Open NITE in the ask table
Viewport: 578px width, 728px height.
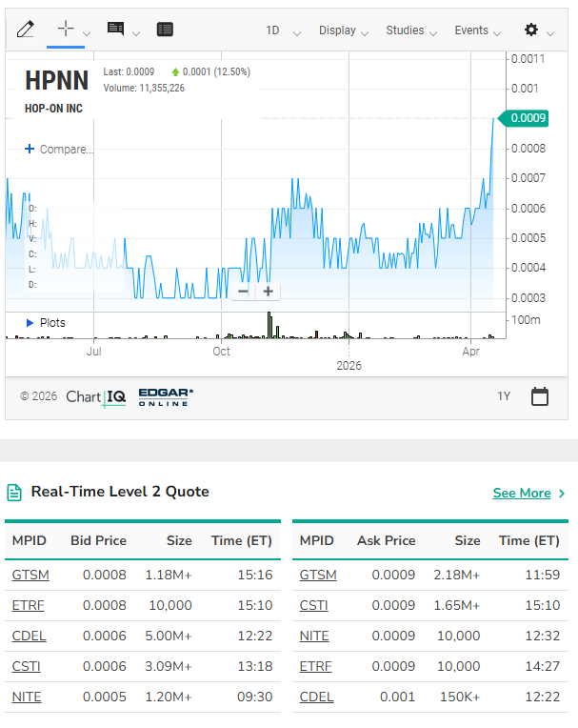click(x=314, y=636)
